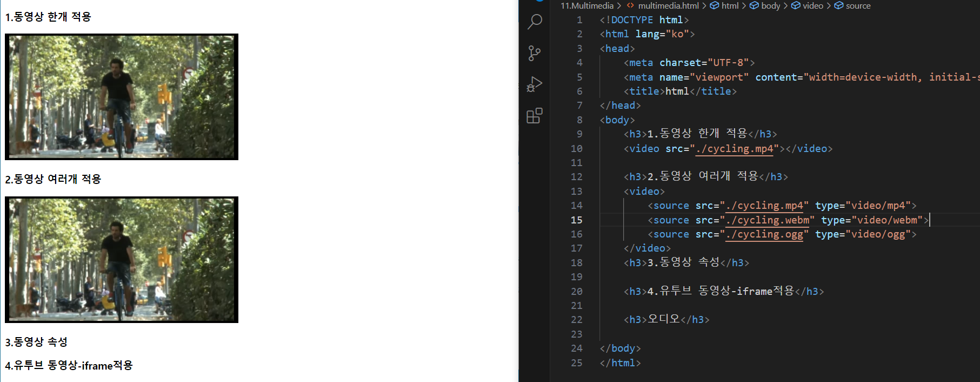The width and height of the screenshot is (980, 382).
Task: Click the preview heading '2.동영상 여러개 적용'
Action: point(53,179)
